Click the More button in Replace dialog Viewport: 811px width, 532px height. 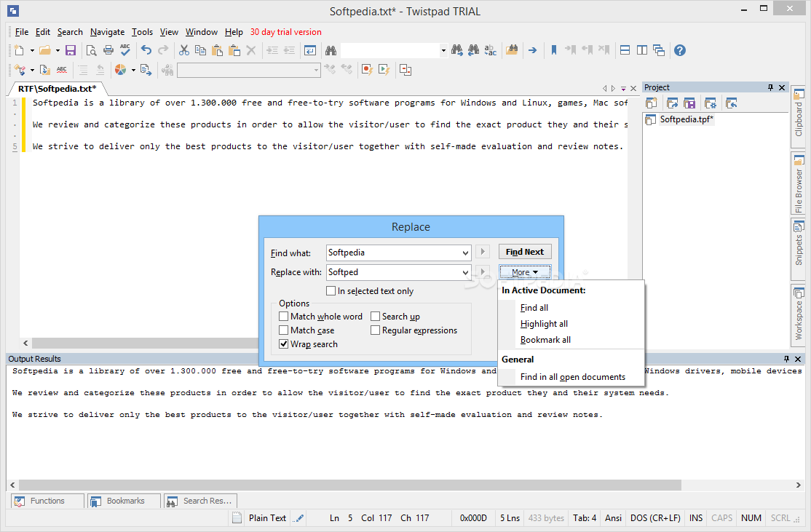pyautogui.click(x=525, y=272)
